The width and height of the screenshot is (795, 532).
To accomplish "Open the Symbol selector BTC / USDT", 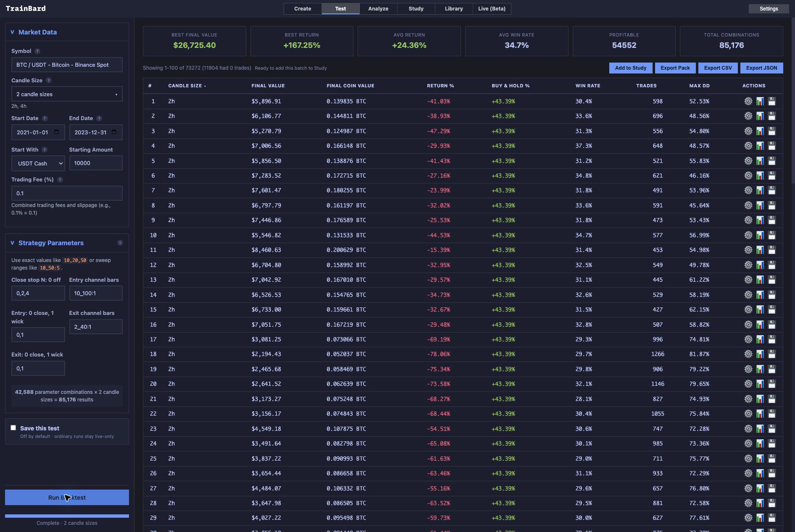I will (x=67, y=65).
